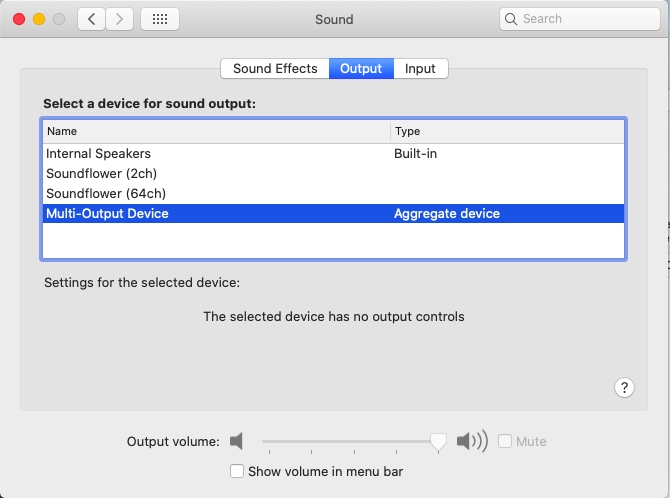Click the Output volume slider knob
Screen dimensions: 670x498
438,442
